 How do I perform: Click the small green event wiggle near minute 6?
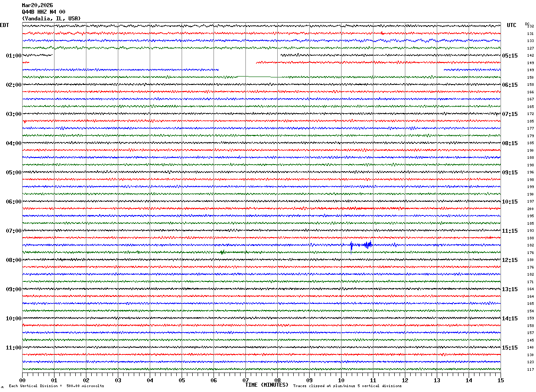pyautogui.click(x=222, y=252)
